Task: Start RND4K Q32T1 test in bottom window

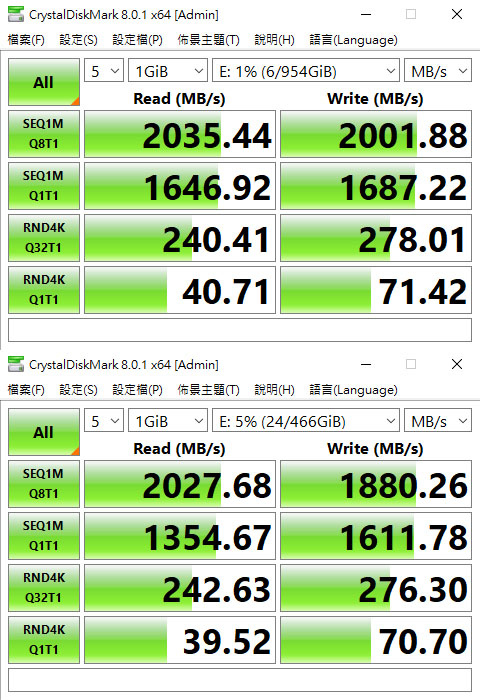Action: [x=44, y=588]
